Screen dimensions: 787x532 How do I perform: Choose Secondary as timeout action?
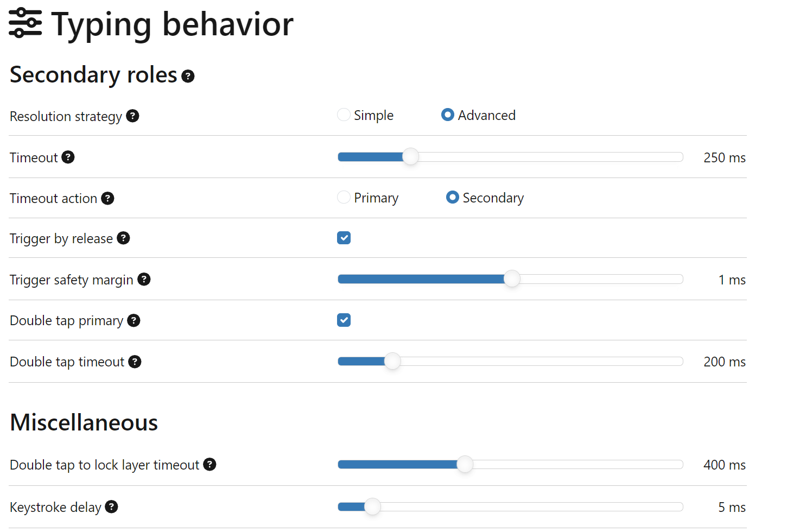point(452,197)
